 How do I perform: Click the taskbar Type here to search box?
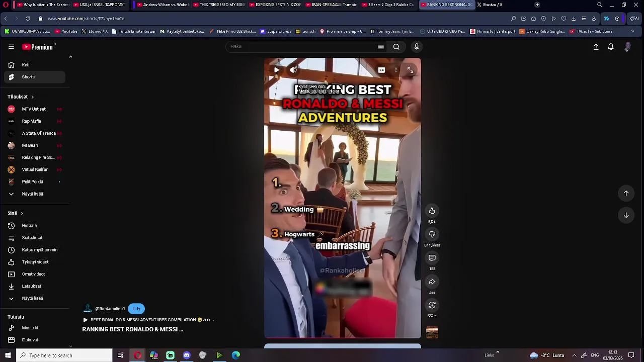(64, 355)
